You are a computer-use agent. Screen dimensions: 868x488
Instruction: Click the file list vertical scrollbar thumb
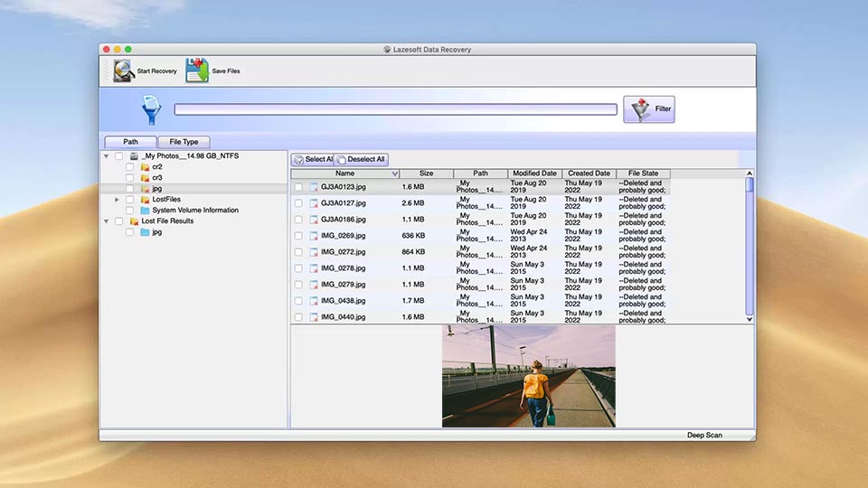pyautogui.click(x=749, y=184)
